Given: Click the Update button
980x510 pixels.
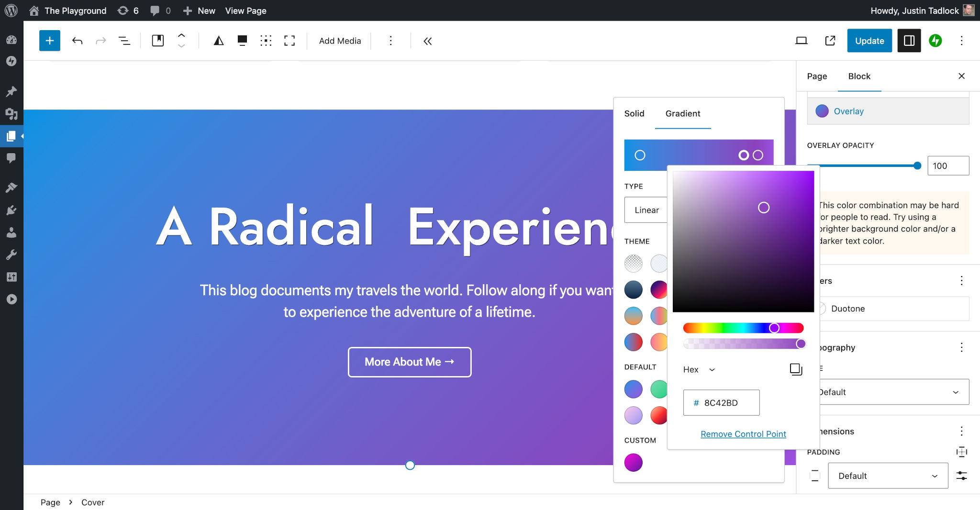Looking at the screenshot, I should tap(869, 41).
